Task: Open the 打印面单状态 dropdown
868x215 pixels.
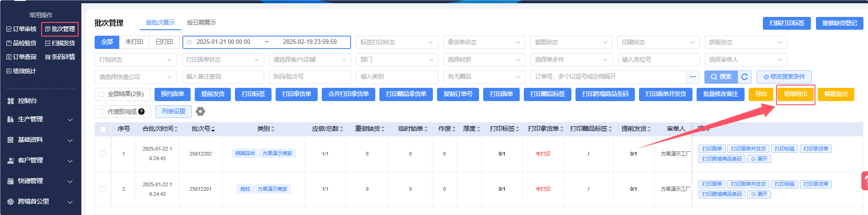Action: [223, 59]
